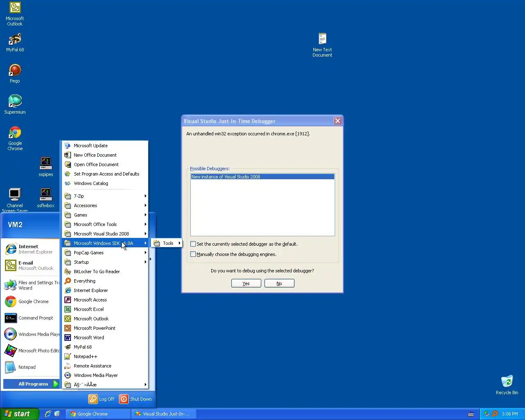Select the ssflwbox desktop icon
Screen dimensions: 525x420
pyautogui.click(x=46, y=198)
